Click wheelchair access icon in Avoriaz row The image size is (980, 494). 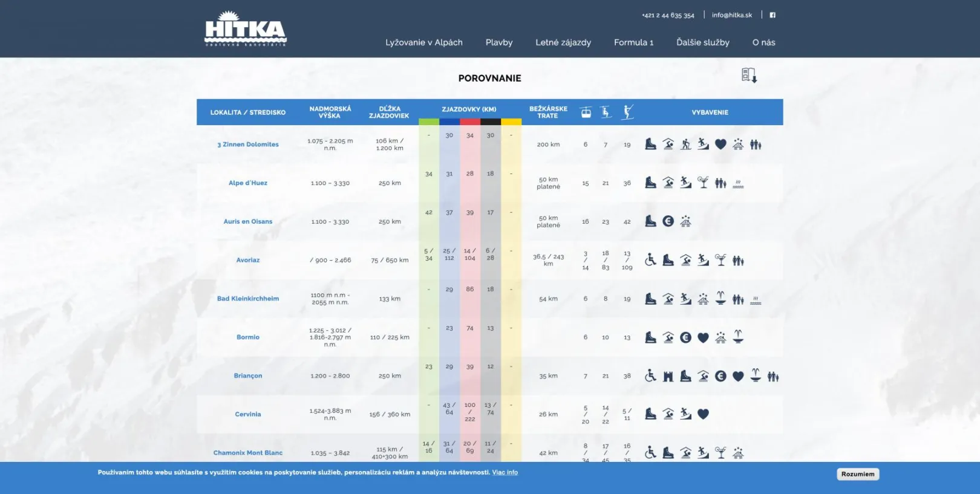click(x=650, y=260)
